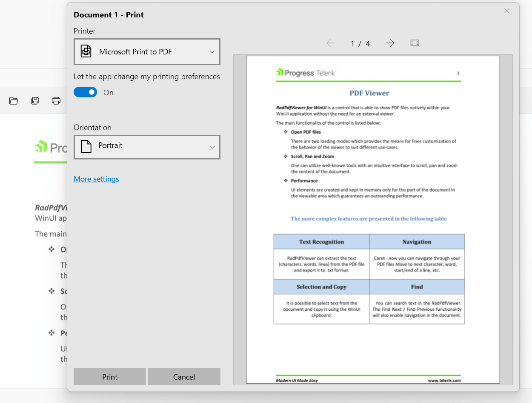
Task: Click the 1 / 4 page indicator
Action: pos(360,43)
